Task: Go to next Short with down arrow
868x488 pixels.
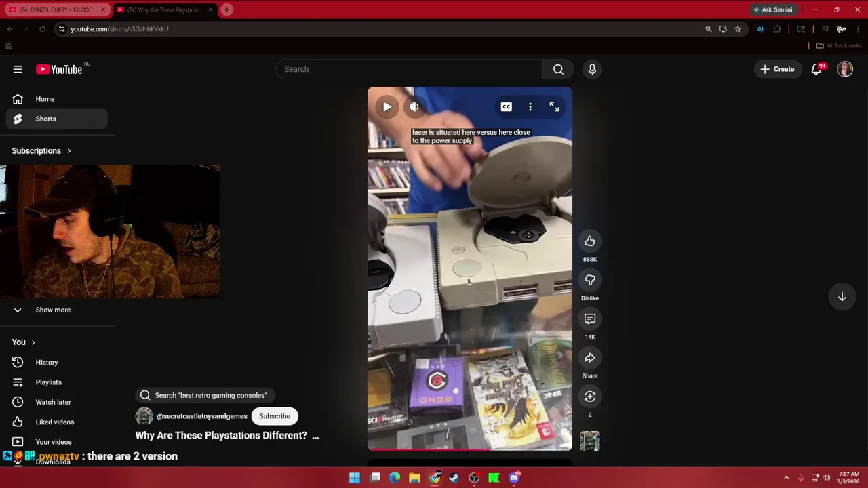Action: pyautogui.click(x=842, y=297)
